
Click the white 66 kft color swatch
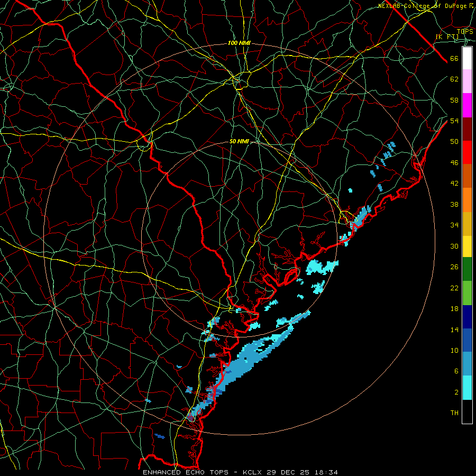[x=467, y=58]
